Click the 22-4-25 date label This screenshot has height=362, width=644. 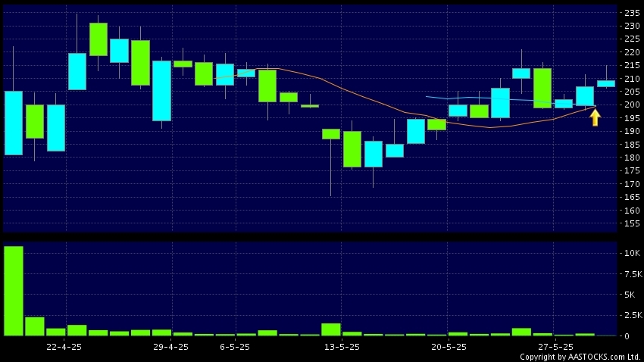pyautogui.click(x=64, y=347)
